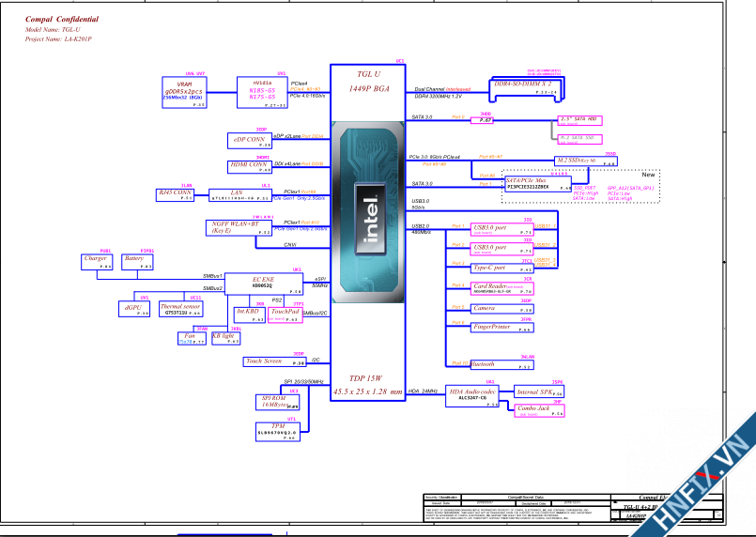
Task: Click the Charger block
Action: (x=97, y=262)
